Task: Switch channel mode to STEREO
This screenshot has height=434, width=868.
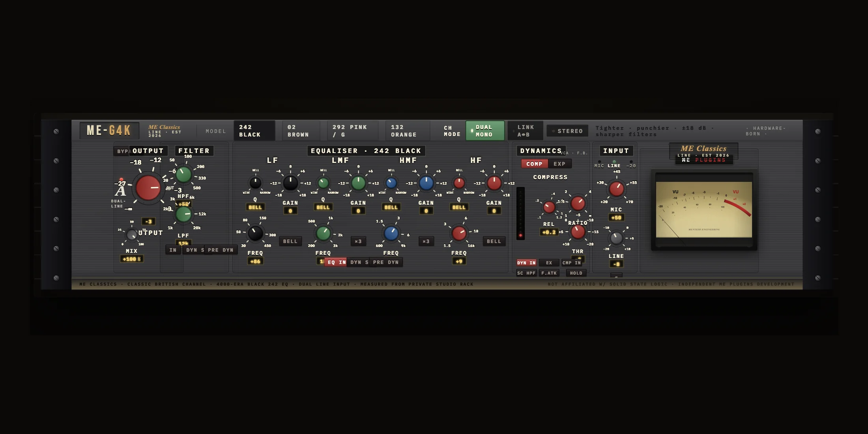Action: [x=567, y=131]
